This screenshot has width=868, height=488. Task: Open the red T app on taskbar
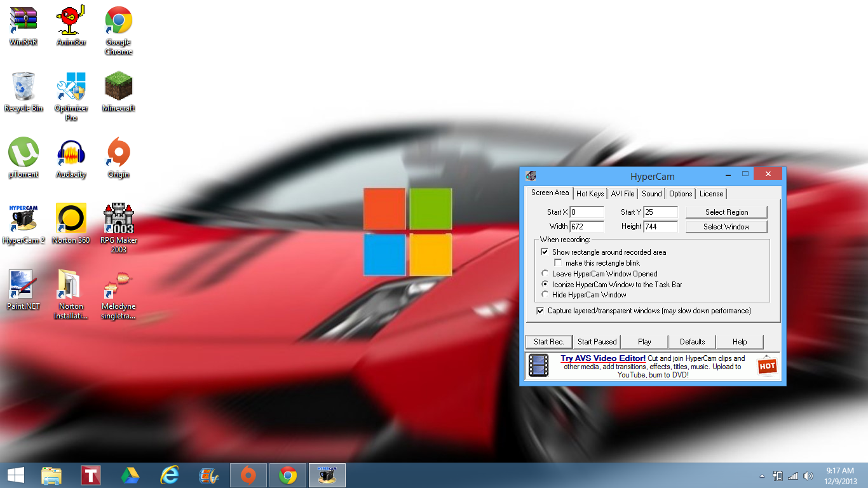coord(91,475)
